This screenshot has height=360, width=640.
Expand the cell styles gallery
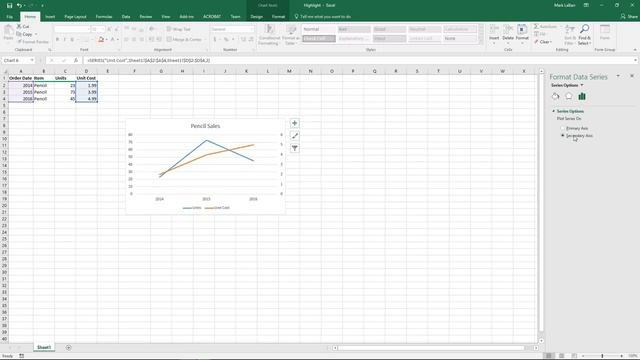point(481,41)
